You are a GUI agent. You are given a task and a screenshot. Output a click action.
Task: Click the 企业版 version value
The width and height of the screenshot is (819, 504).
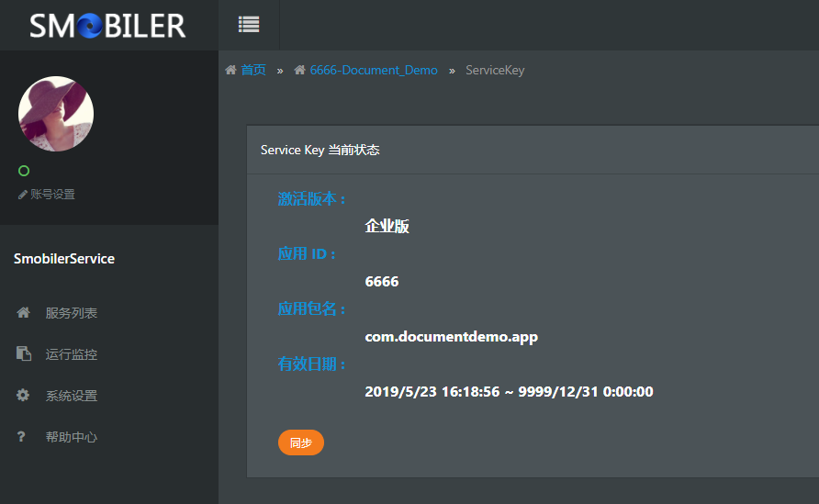click(387, 226)
